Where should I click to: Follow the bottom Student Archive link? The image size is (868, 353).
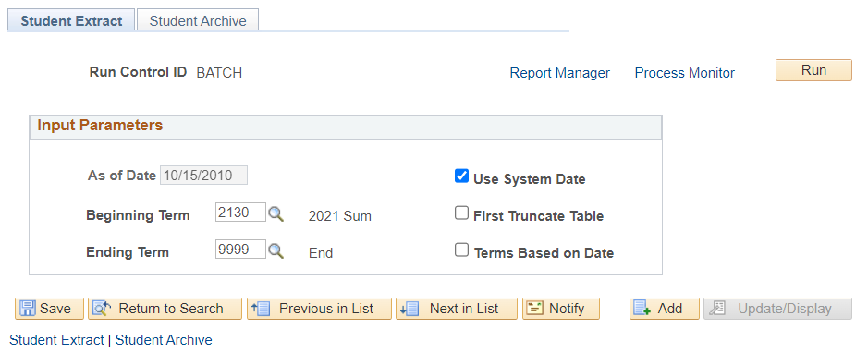pyautogui.click(x=164, y=340)
